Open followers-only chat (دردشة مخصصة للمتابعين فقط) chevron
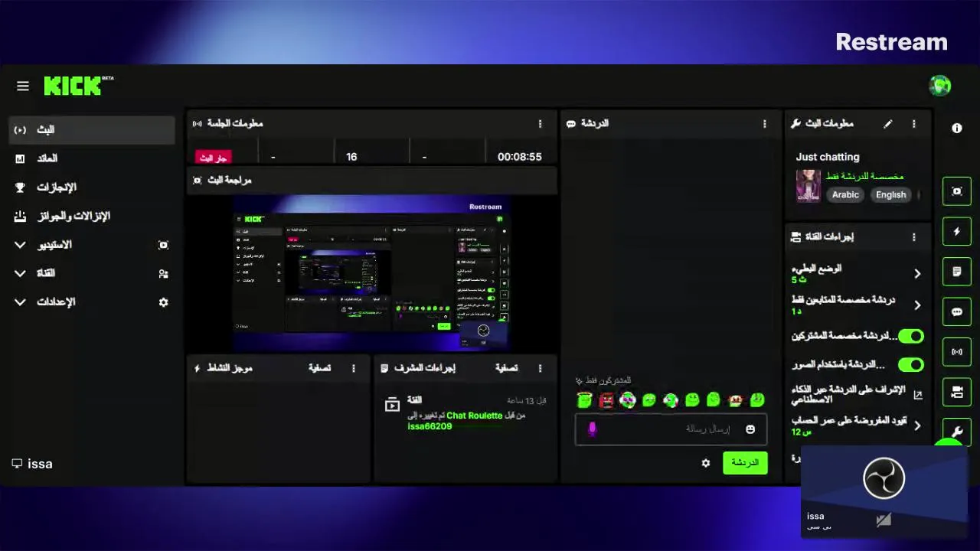The width and height of the screenshot is (980, 551). 917,305
